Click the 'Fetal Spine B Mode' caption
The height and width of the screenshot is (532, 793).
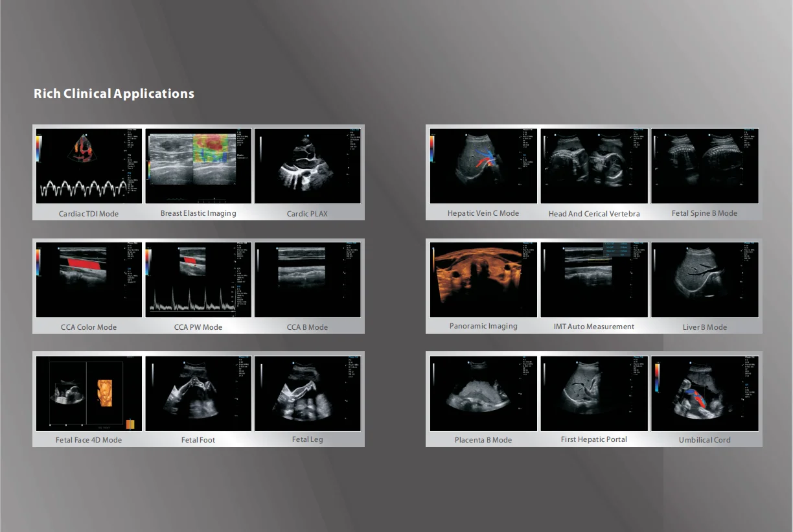click(704, 213)
